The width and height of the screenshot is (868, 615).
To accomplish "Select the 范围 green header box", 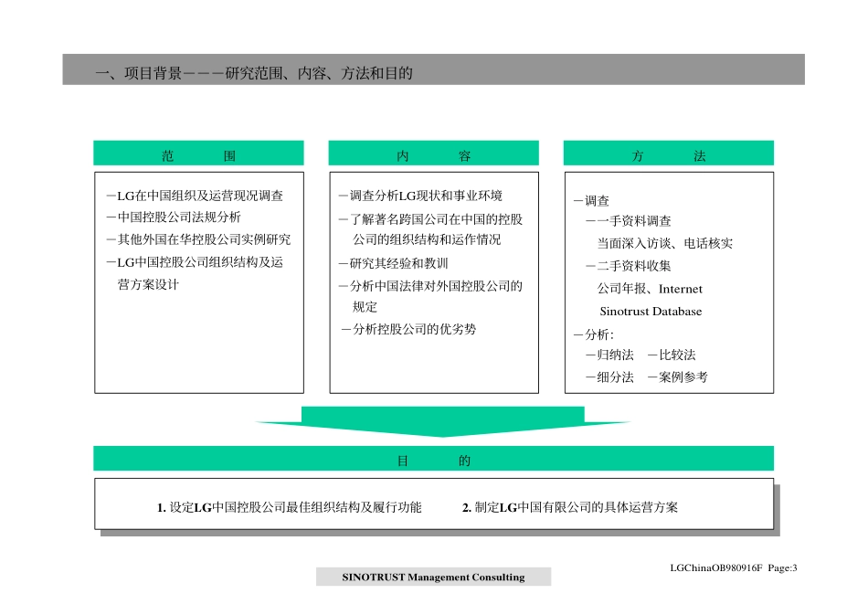I will [x=199, y=154].
